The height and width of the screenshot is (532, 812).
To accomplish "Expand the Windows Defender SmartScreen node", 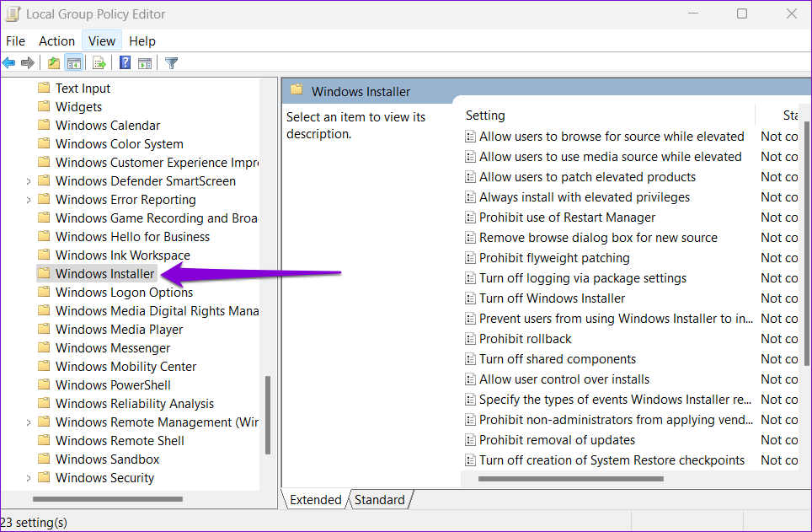I will pos(29,181).
